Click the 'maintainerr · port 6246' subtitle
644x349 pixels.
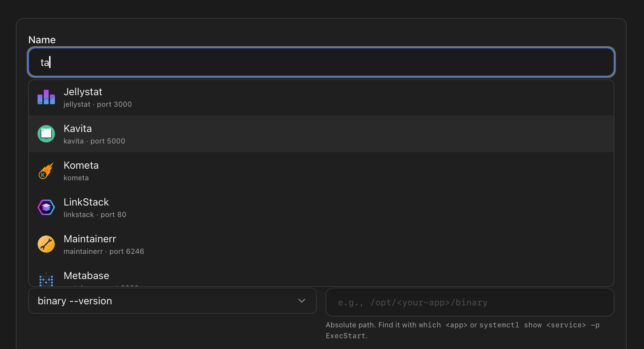coord(104,251)
